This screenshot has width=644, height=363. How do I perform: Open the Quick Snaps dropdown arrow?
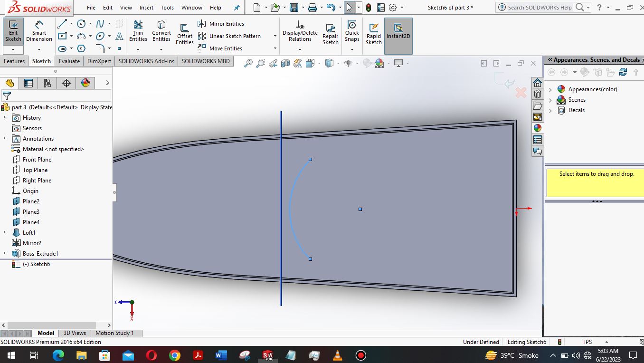tap(352, 49)
